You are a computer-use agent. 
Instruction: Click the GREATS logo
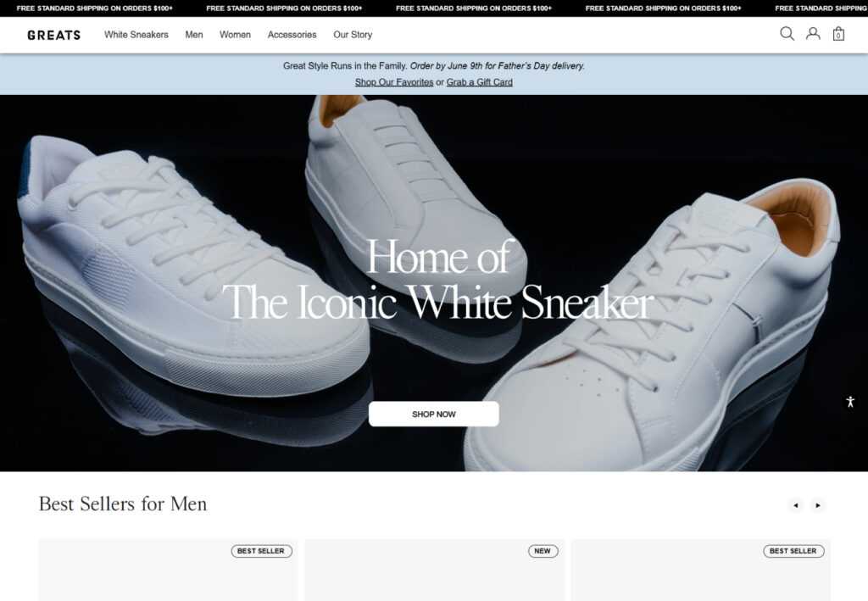[x=53, y=35]
